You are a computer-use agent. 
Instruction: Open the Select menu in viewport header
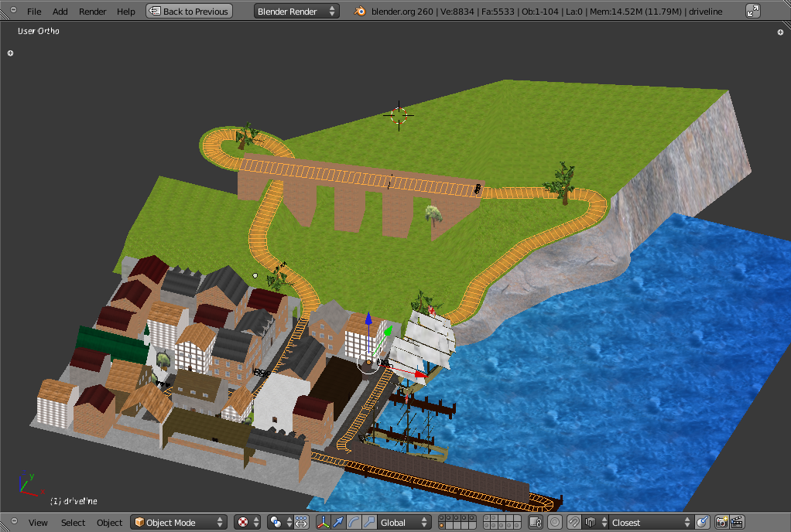[73, 523]
